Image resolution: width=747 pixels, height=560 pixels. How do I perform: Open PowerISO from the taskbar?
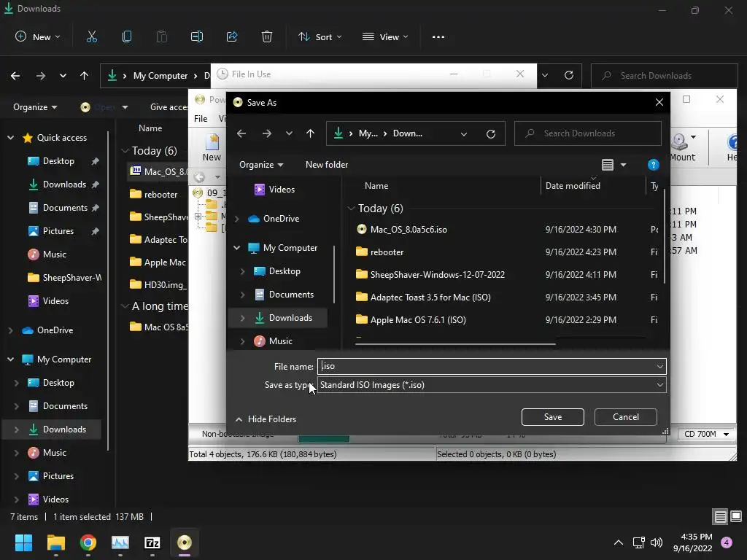point(185,542)
